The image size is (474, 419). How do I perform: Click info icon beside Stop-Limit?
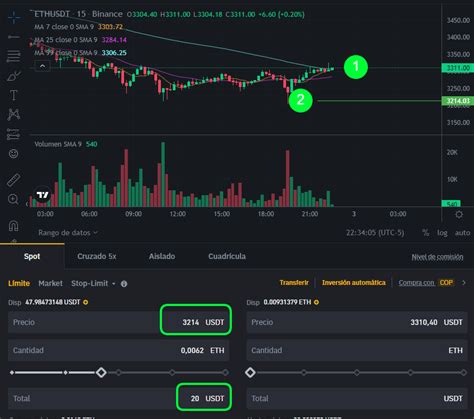(x=124, y=284)
